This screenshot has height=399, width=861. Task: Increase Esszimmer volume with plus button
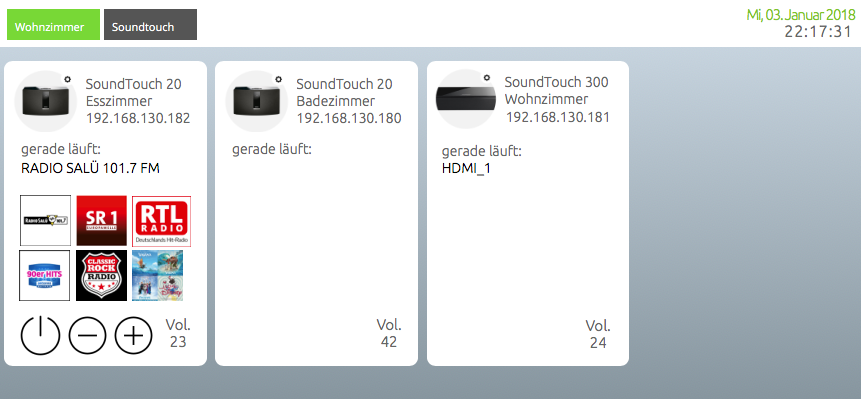coord(133,335)
